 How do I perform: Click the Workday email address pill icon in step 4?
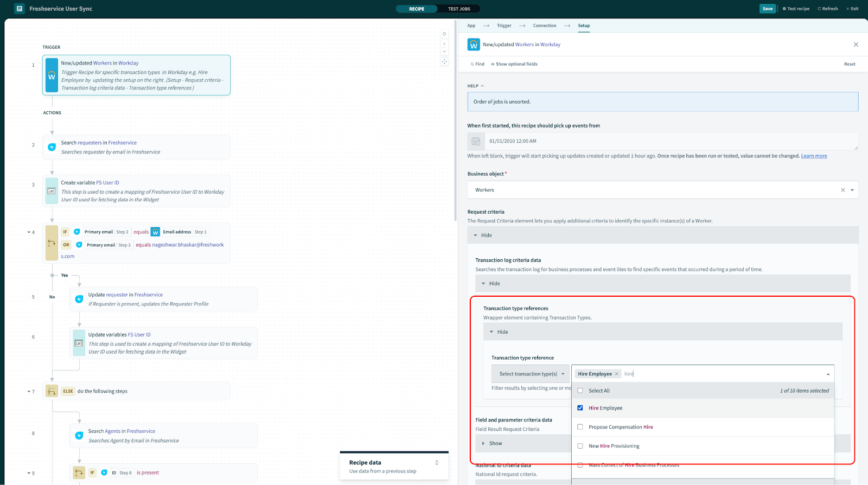click(155, 232)
